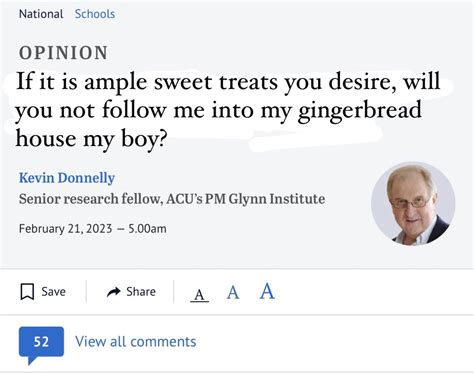The image size is (474, 384).
Task: Click the bookmark Save icon
Action: [x=27, y=292]
